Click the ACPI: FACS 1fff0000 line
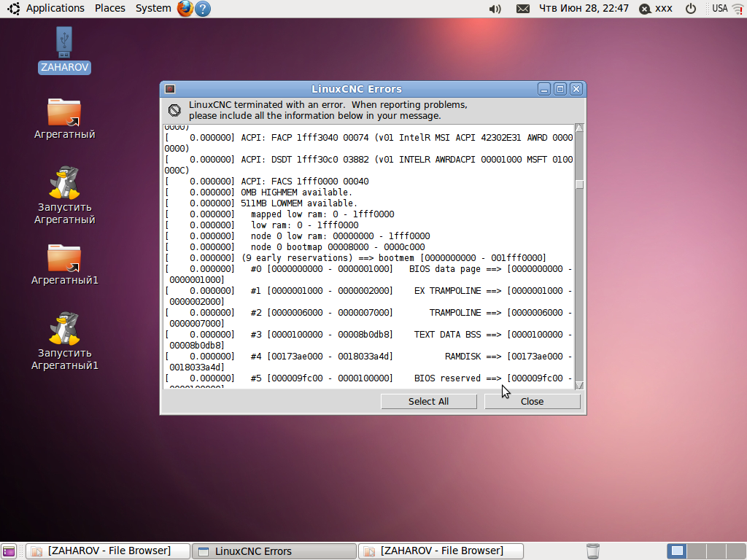The height and width of the screenshot is (560, 747). point(267,182)
